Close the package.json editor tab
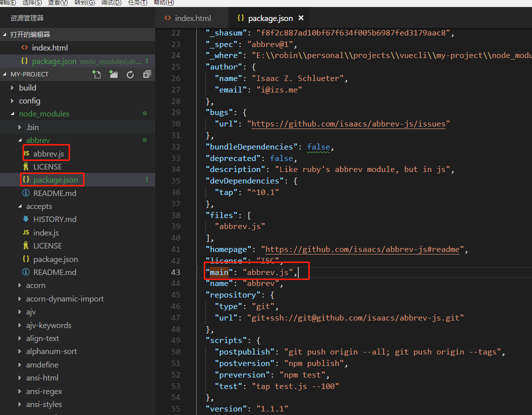Viewport: 532px width, 415px height. [301, 18]
